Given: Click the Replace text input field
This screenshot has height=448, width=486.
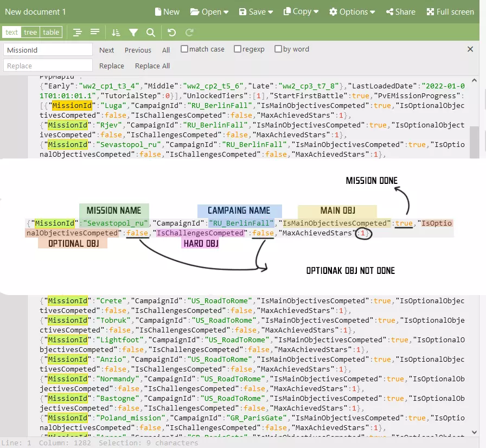Looking at the screenshot, I should point(48,66).
